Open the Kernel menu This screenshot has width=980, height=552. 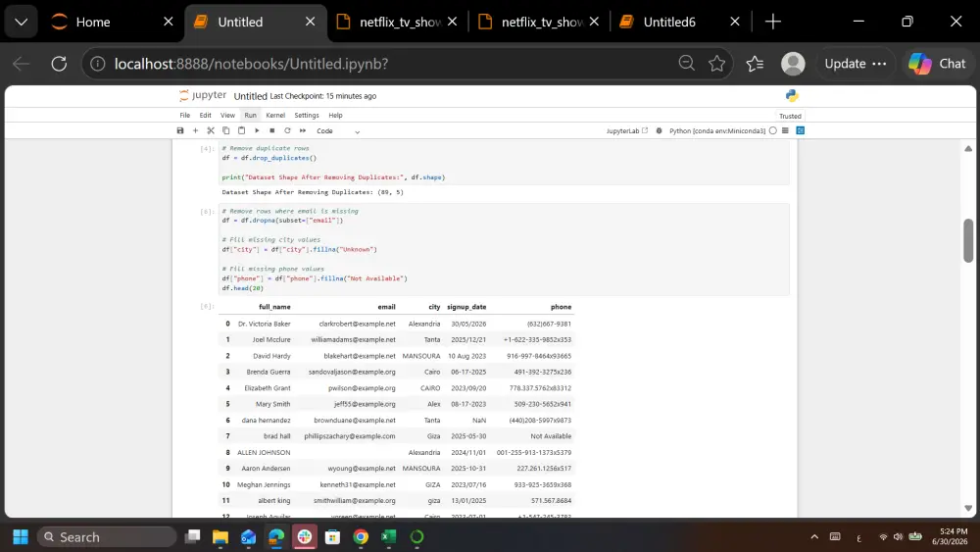(275, 115)
